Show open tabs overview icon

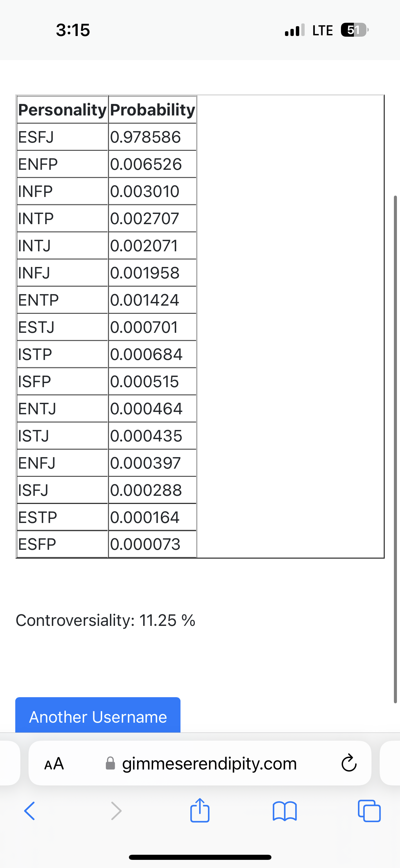[369, 811]
